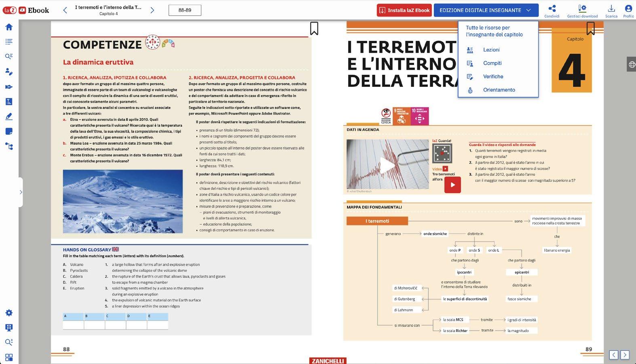The height and width of the screenshot is (364, 636).
Task: Open the Profilo account icon
Action: pyautogui.click(x=628, y=11)
